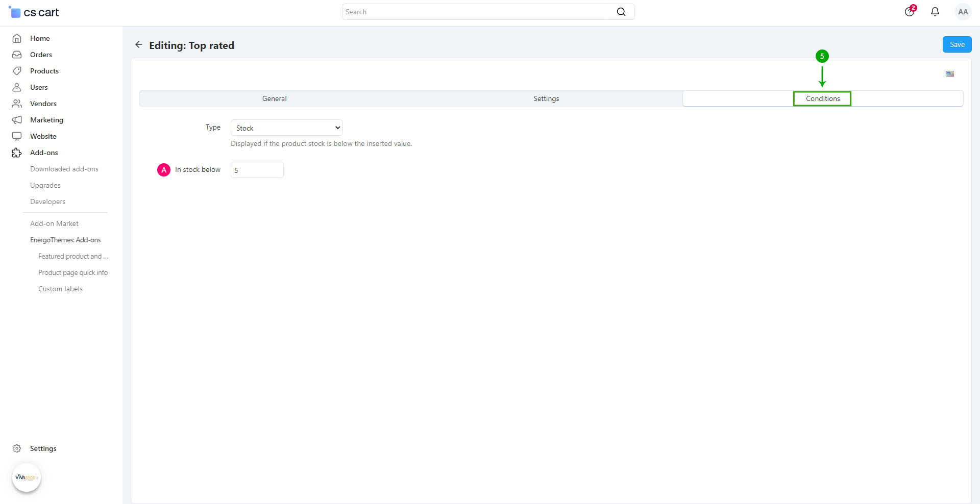Click the search magnifier icon
The image size is (980, 504).
click(x=621, y=12)
